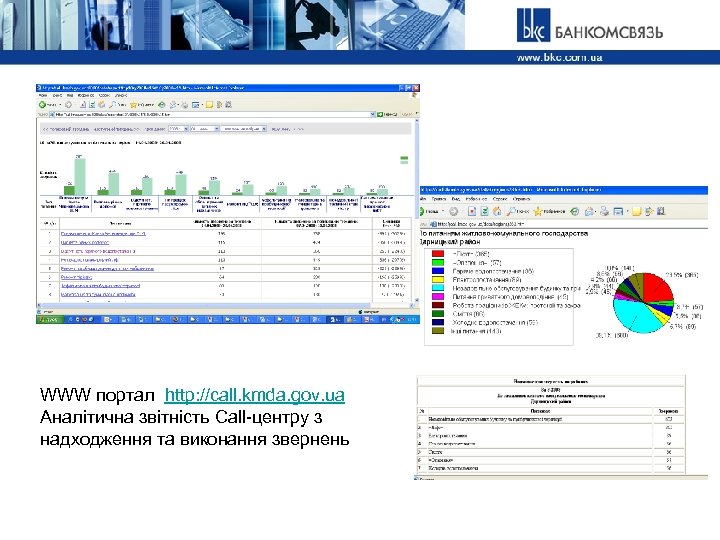Open year dropdown in report filter bar
The image size is (720, 540).
179,129
